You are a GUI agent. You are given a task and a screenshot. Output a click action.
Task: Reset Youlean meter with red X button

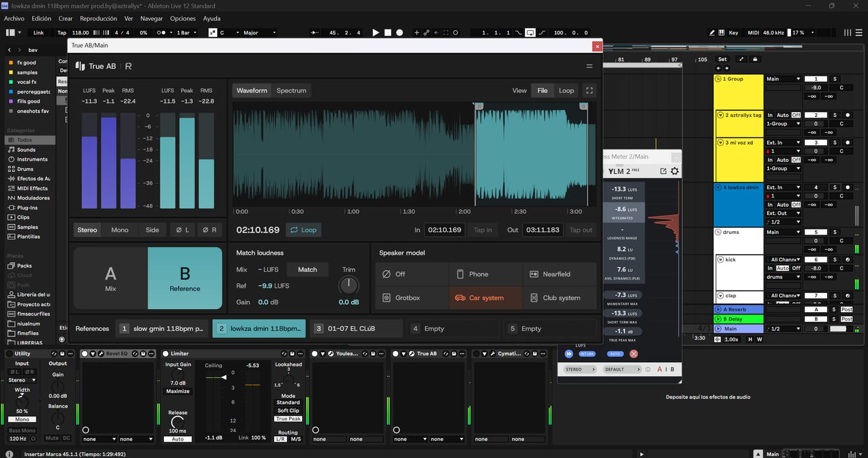634,354
